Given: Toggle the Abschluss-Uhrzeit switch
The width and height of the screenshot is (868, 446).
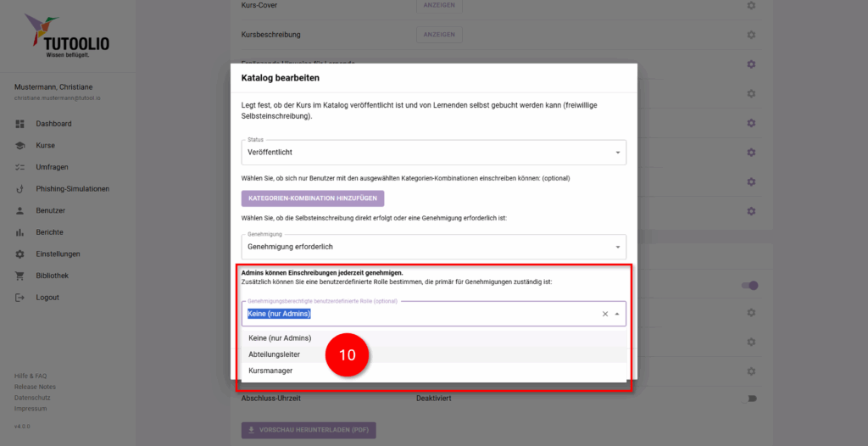Looking at the screenshot, I should (750, 398).
